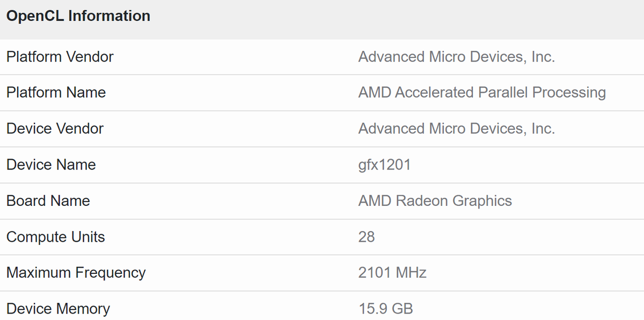Click the Device Memory row label

58,309
